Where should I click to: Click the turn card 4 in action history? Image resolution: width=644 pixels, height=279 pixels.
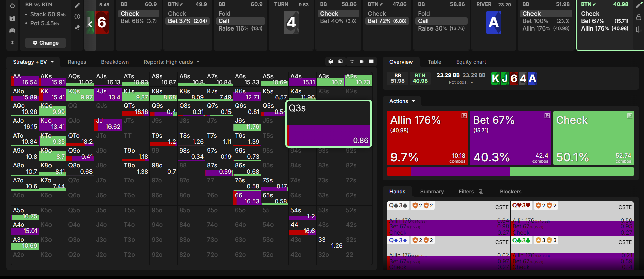[291, 22]
